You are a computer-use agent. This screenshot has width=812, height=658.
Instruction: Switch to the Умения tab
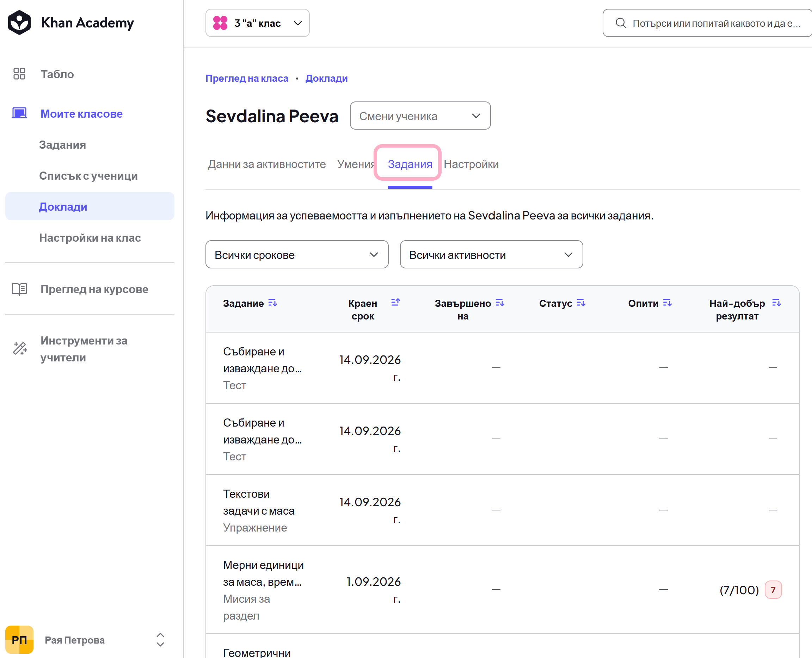pyautogui.click(x=356, y=164)
